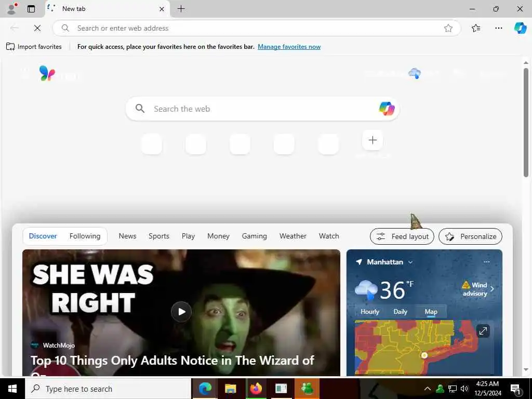Click Import favorites on the favorites bar
Screen dimensions: 532x399
tap(34, 46)
